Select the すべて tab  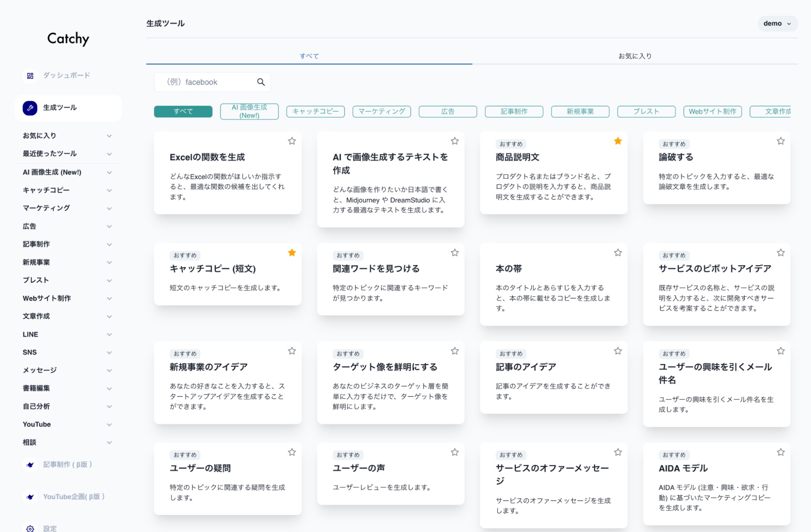(x=309, y=56)
